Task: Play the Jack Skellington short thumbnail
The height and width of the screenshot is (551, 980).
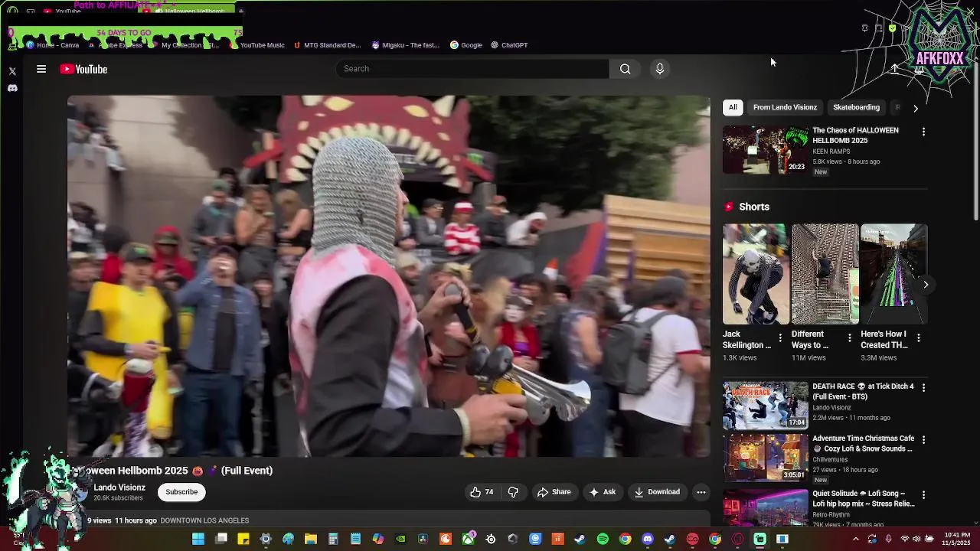Action: click(x=756, y=274)
